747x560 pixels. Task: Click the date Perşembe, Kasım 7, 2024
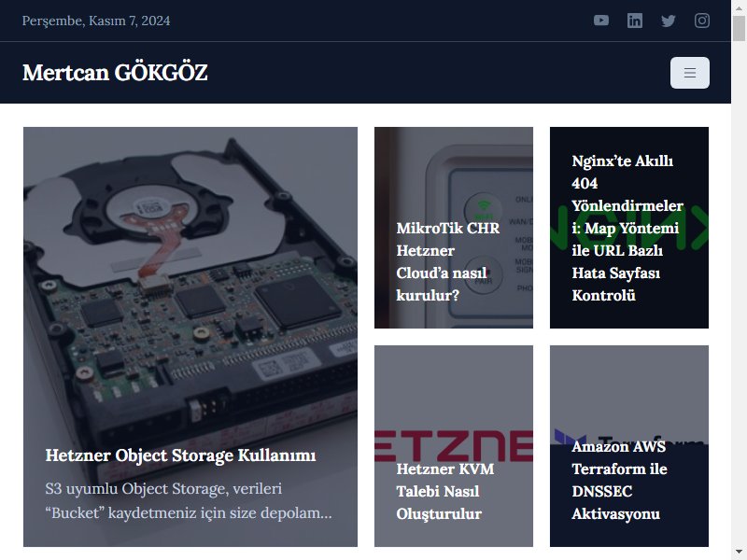[96, 21]
